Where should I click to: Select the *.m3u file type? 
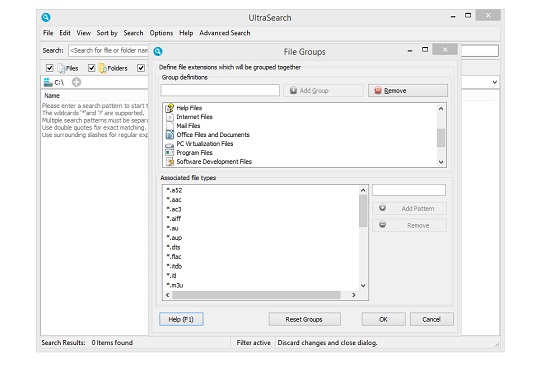coord(175,285)
